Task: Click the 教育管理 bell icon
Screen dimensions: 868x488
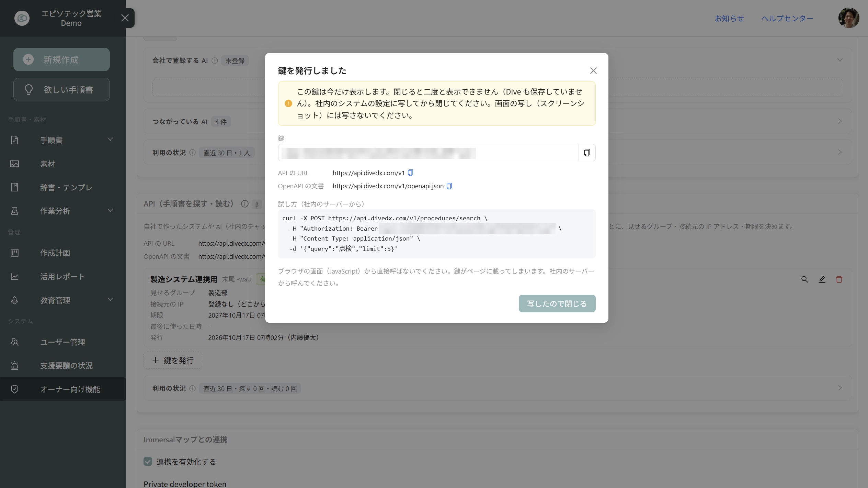Action: click(14, 300)
